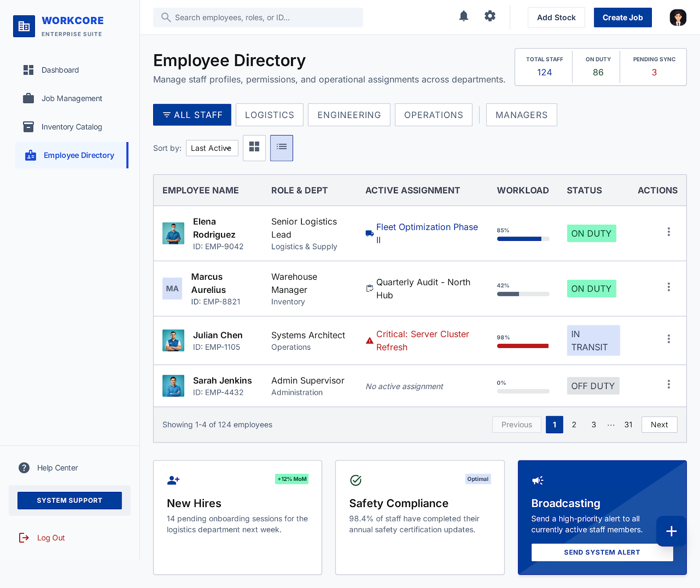Click the Log Out icon
The width and height of the screenshot is (700, 588).
24,538
